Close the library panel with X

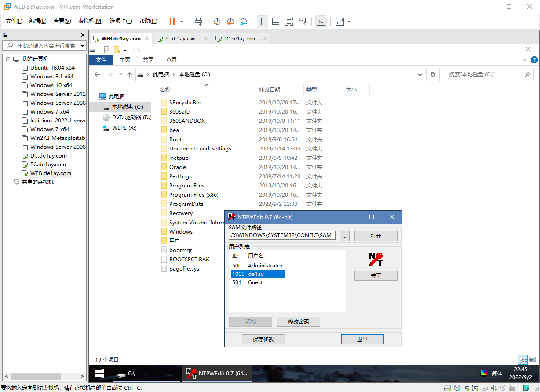click(83, 35)
